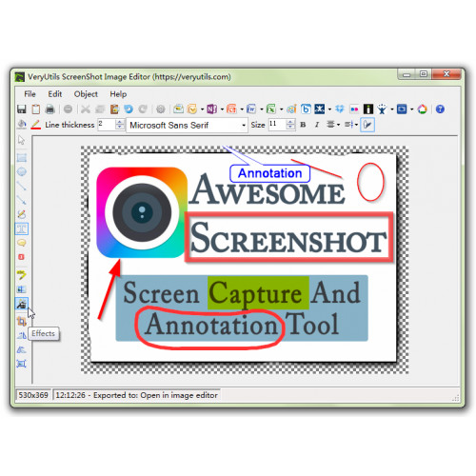
Task: Select the freehand pencil drawing tool
Action: coord(22,214)
